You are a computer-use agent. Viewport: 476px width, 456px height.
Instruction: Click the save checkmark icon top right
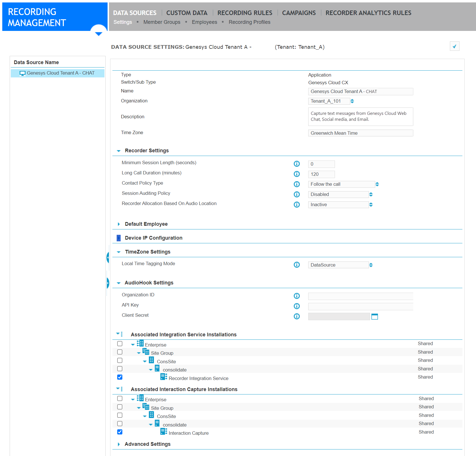coord(454,46)
